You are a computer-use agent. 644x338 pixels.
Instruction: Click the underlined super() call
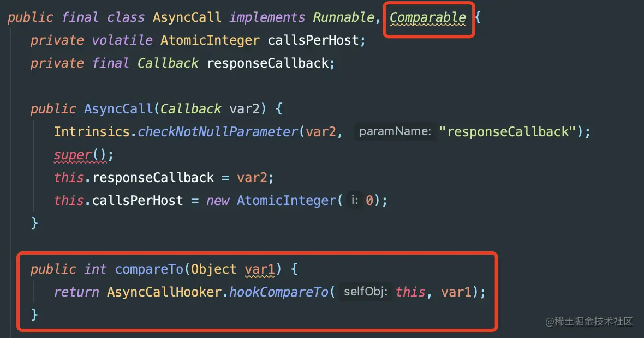tap(80, 155)
